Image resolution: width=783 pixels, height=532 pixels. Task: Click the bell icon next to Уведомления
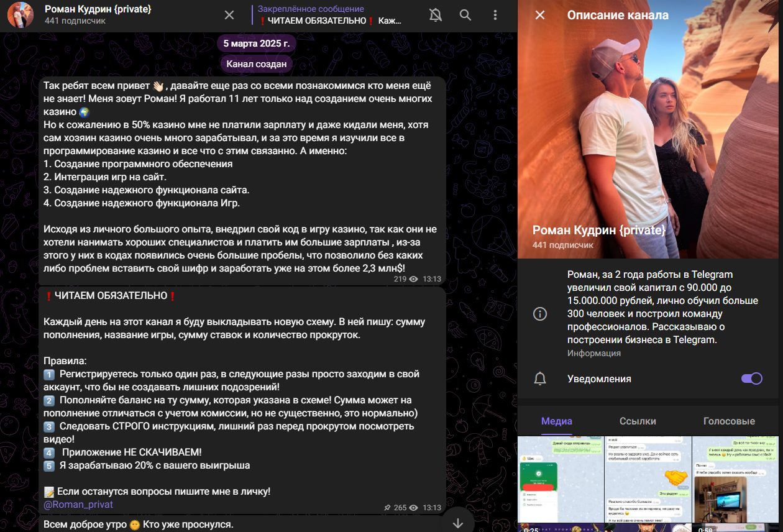tap(541, 378)
